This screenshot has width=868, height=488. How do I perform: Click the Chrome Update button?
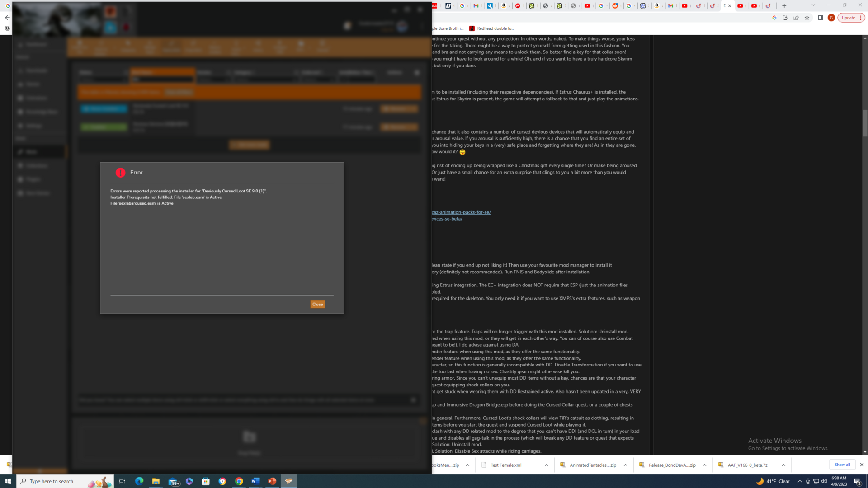point(848,18)
